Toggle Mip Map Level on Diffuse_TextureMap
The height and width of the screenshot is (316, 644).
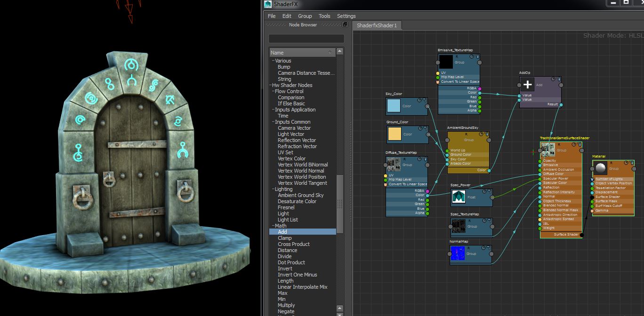[387, 179]
